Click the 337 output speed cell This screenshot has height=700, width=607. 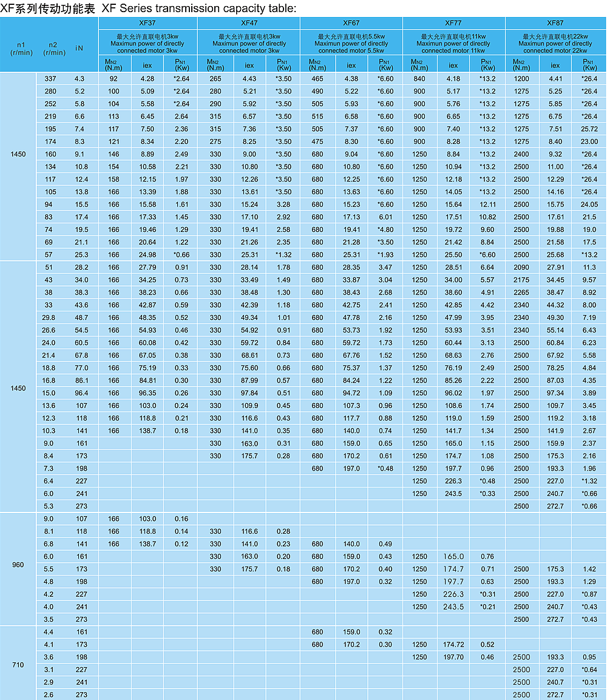click(x=49, y=78)
